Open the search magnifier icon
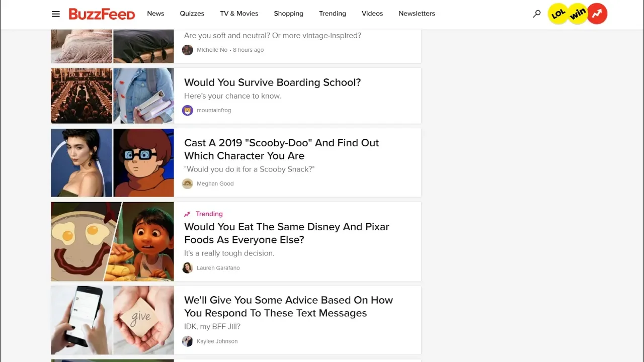This screenshot has width=644, height=362. 537,14
